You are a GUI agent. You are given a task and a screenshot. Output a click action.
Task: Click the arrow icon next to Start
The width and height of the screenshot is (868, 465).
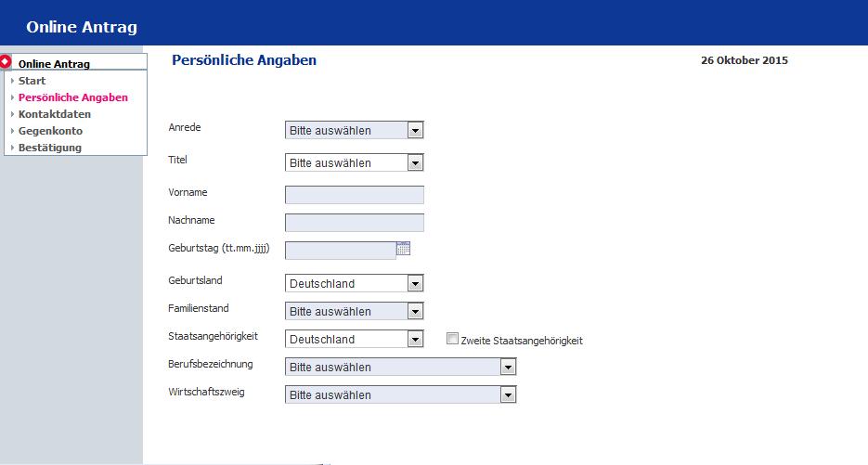[x=12, y=81]
